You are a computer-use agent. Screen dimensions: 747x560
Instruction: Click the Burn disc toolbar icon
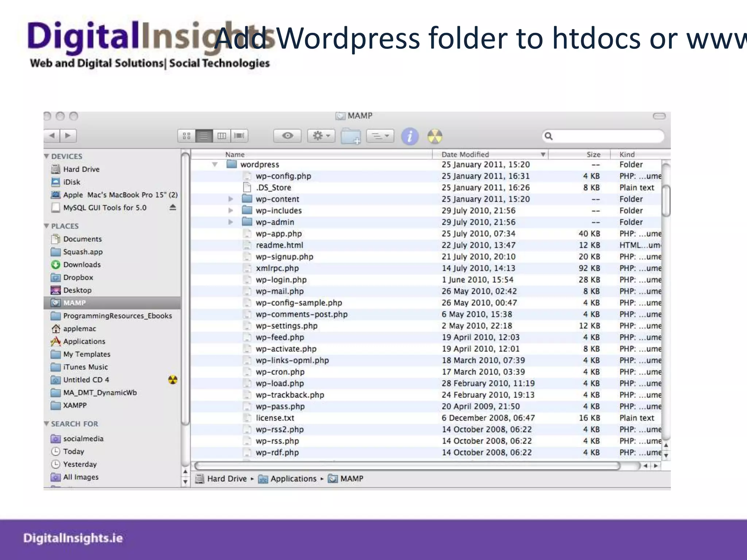435,137
